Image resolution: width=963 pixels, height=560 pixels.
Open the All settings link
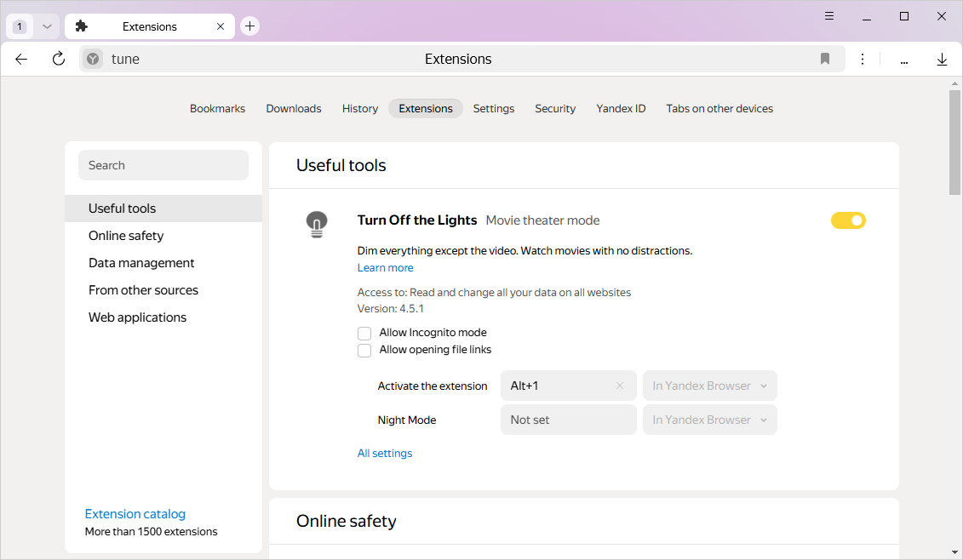click(x=385, y=454)
